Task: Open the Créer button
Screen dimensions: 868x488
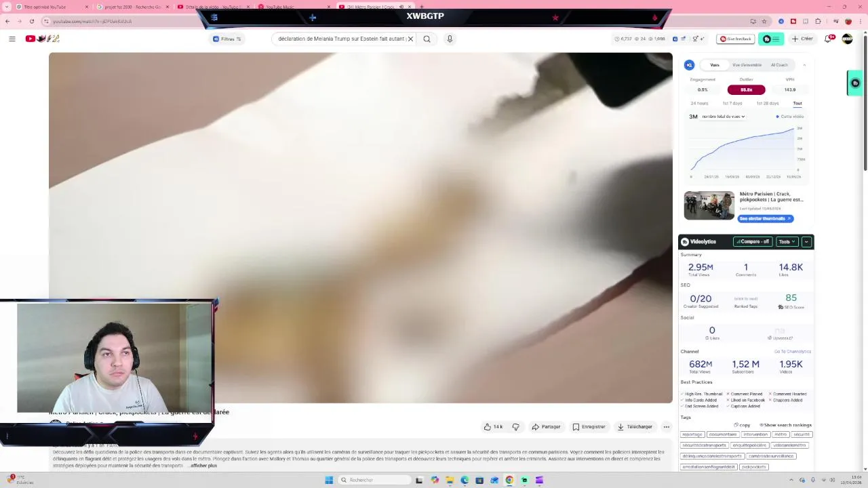Action: click(802, 39)
